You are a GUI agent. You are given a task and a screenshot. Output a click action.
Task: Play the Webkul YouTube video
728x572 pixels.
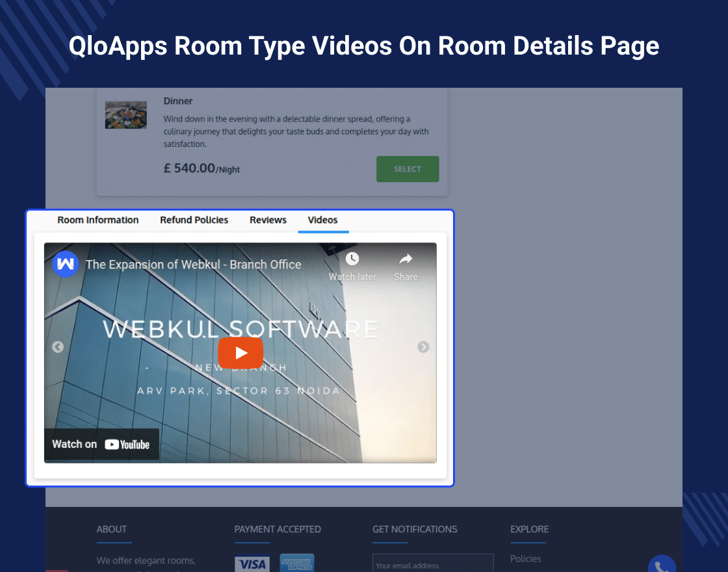coord(240,353)
